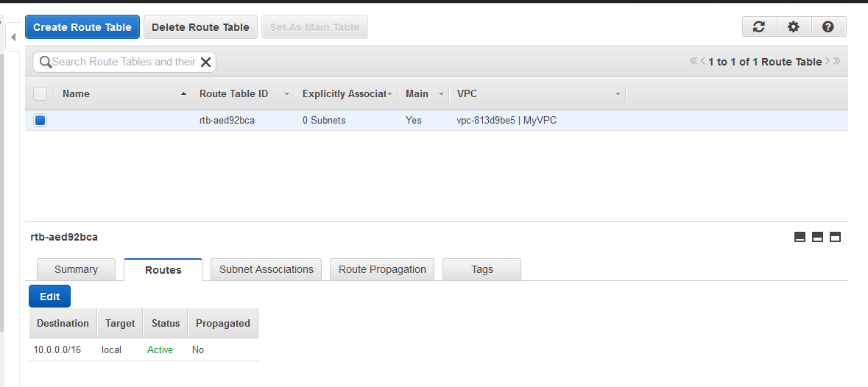Maximize details pane with third layout icon
The height and width of the screenshot is (387, 868).
836,237
